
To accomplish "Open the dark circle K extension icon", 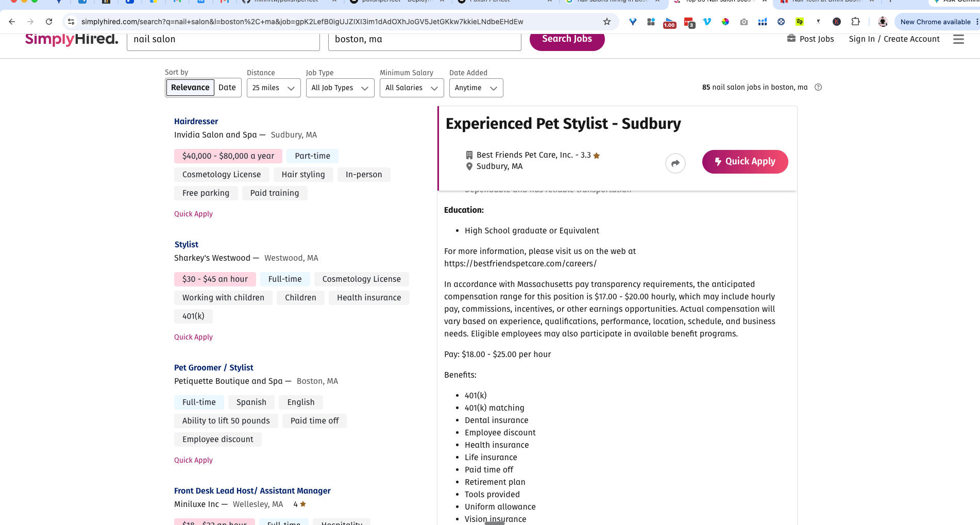I will [x=837, y=22].
